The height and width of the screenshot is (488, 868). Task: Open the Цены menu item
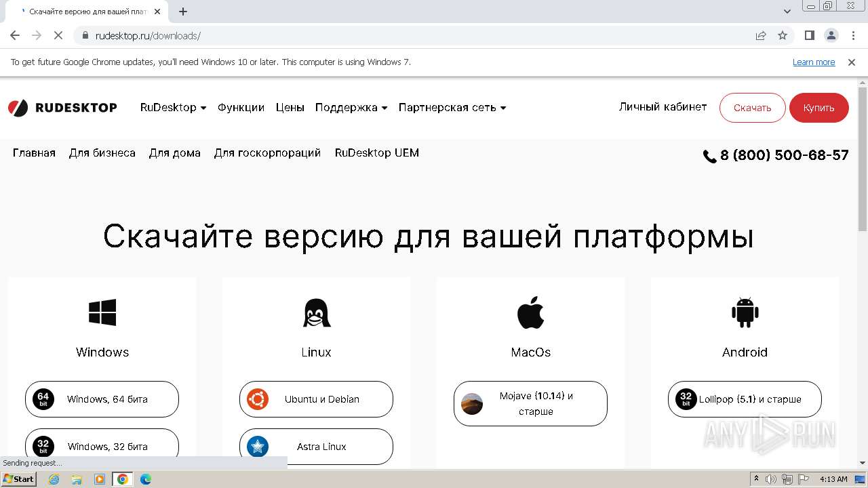[290, 108]
